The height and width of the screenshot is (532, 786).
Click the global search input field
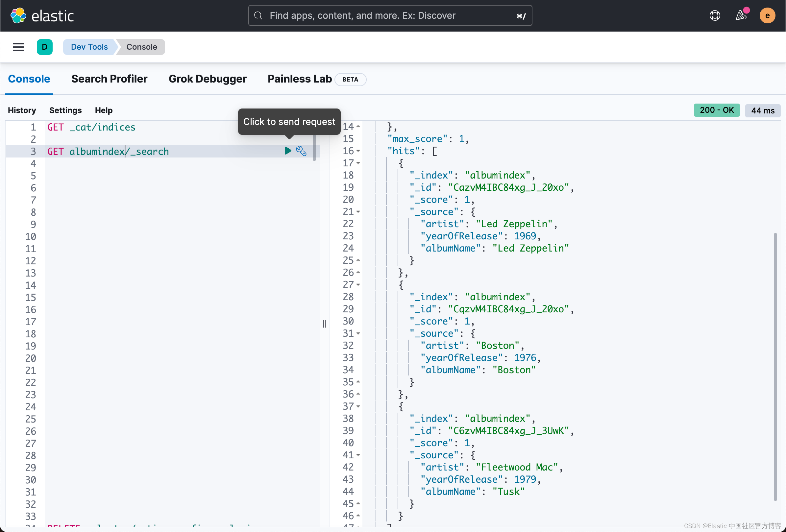click(390, 15)
